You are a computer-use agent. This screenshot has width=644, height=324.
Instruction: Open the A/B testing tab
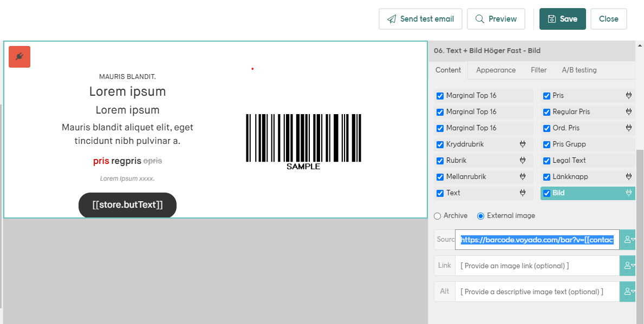click(x=577, y=70)
